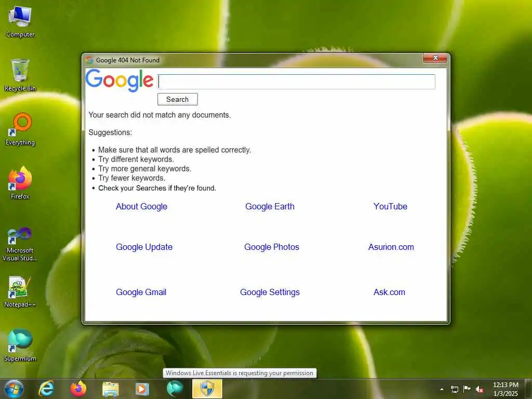The height and width of the screenshot is (399, 532).
Task: Click the Google logo image
Action: 119,81
